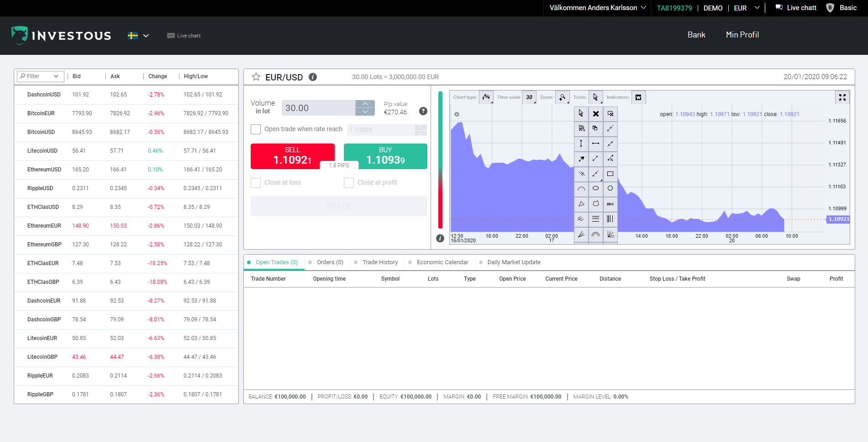868x442 pixels.
Task: Pick the Gann fan tool
Action: click(610, 234)
